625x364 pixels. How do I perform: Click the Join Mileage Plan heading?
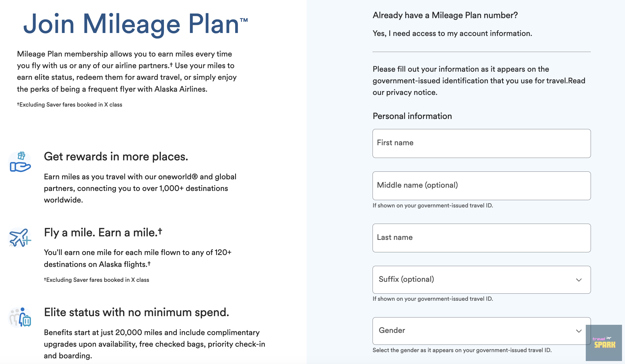pyautogui.click(x=135, y=24)
